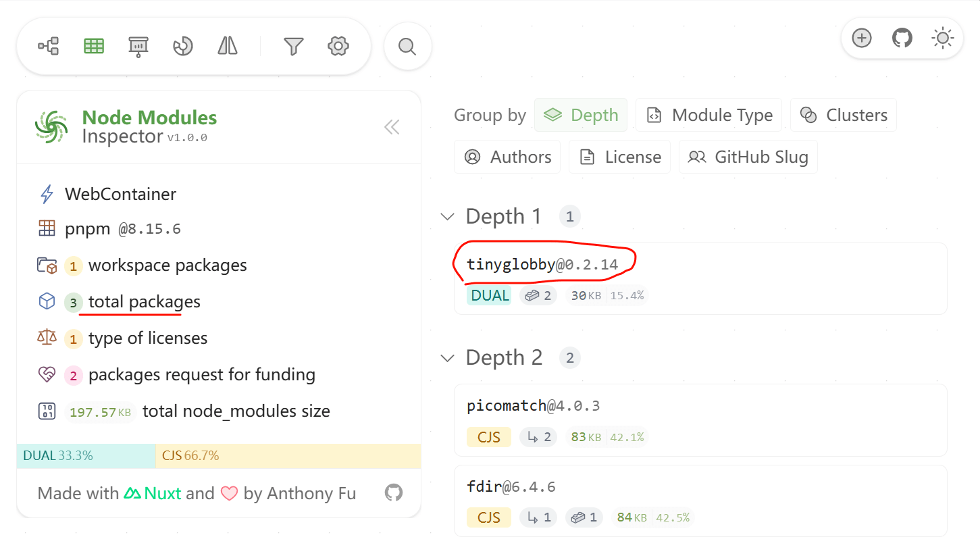Group by License

pyautogui.click(x=620, y=157)
